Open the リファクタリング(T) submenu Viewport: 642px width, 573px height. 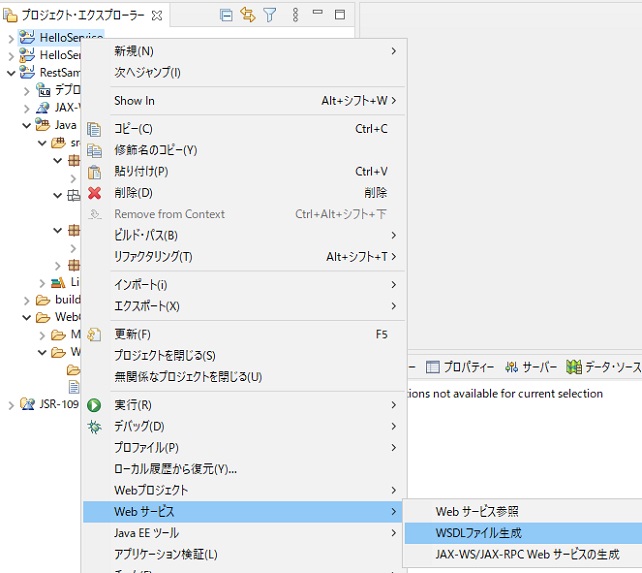tap(246, 257)
